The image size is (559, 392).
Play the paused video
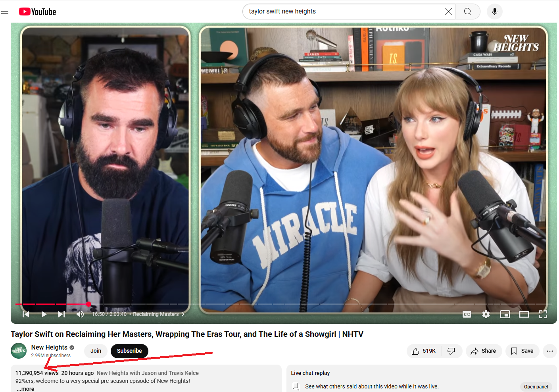tap(44, 314)
